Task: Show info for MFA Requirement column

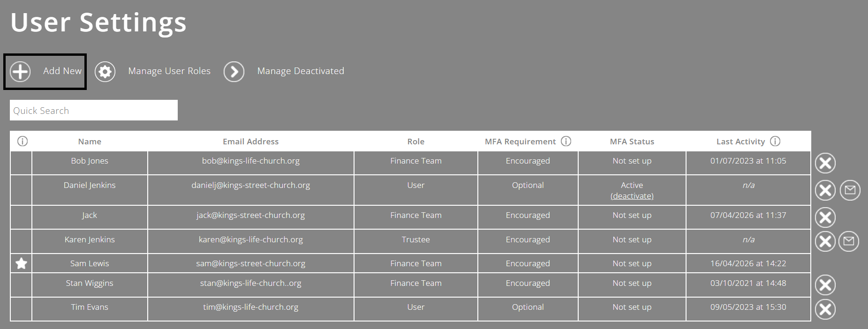Action: (x=566, y=141)
